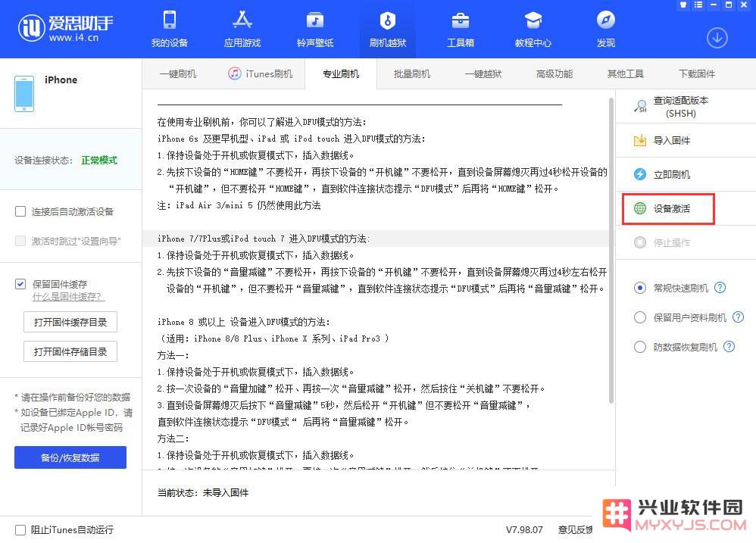Click 打开固件缓存目录 button
Viewport: 756px width, 543px height.
click(x=70, y=322)
